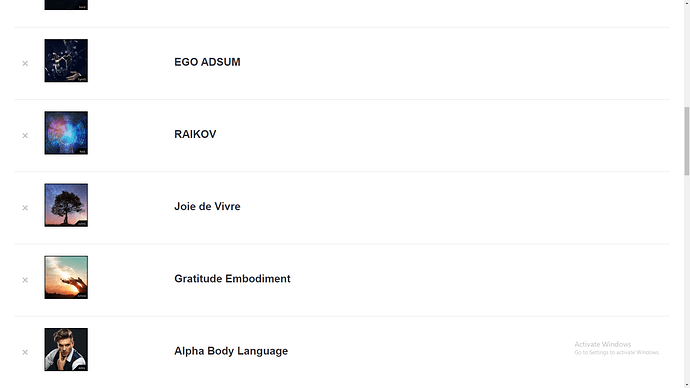Open the EGO ADSUM title link
The width and height of the screenshot is (690, 388).
click(x=207, y=62)
